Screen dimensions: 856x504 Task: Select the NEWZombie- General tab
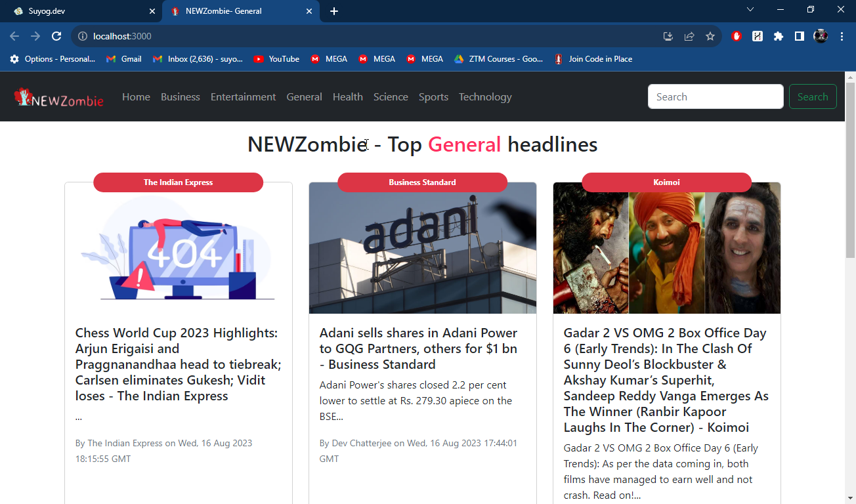point(240,11)
